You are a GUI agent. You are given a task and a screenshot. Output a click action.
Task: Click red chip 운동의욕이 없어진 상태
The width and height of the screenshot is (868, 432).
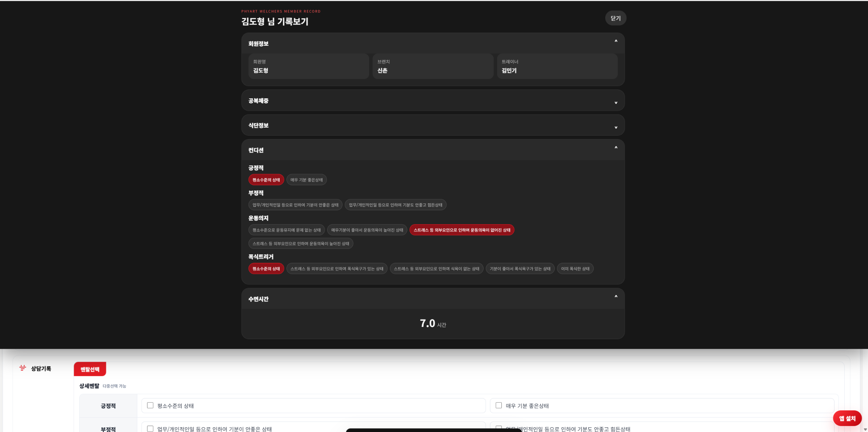(462, 230)
